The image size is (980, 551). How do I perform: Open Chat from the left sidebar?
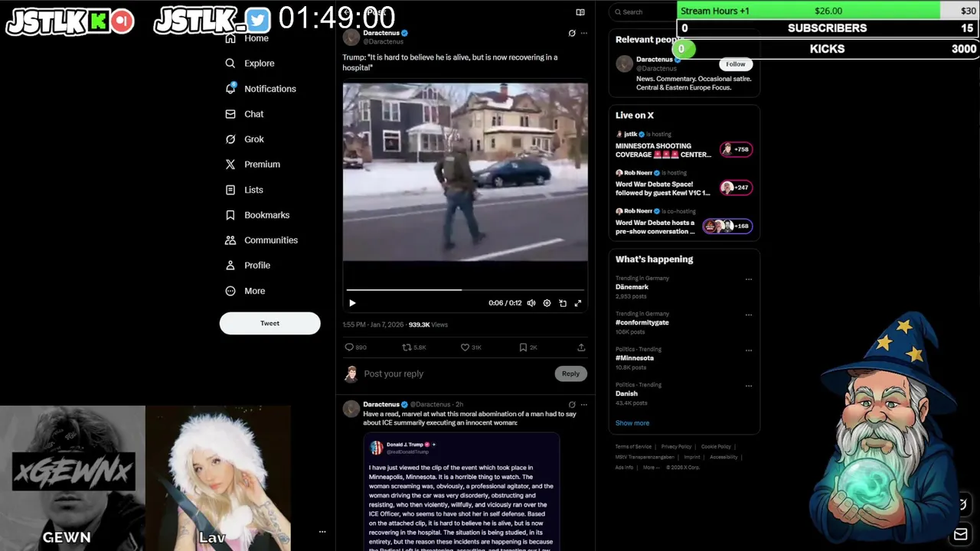(244, 114)
